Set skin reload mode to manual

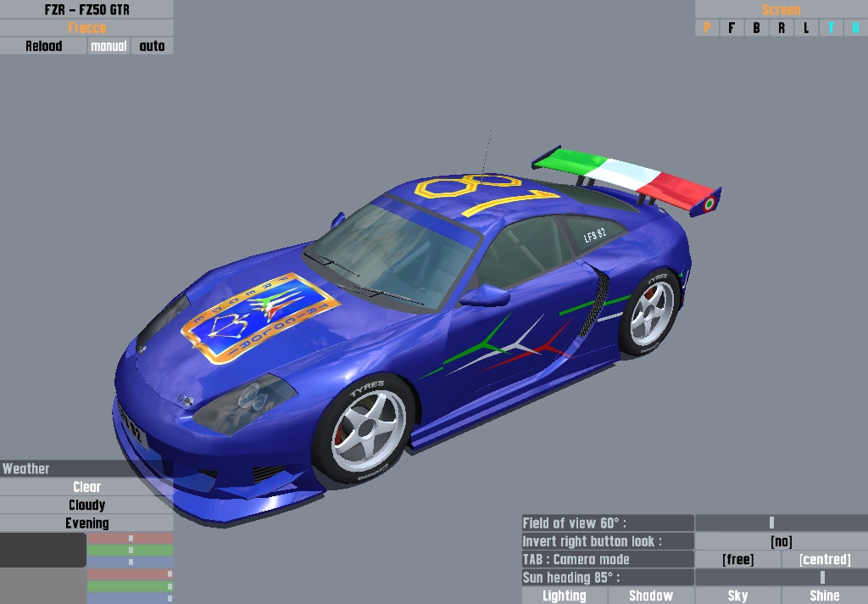pyautogui.click(x=108, y=46)
